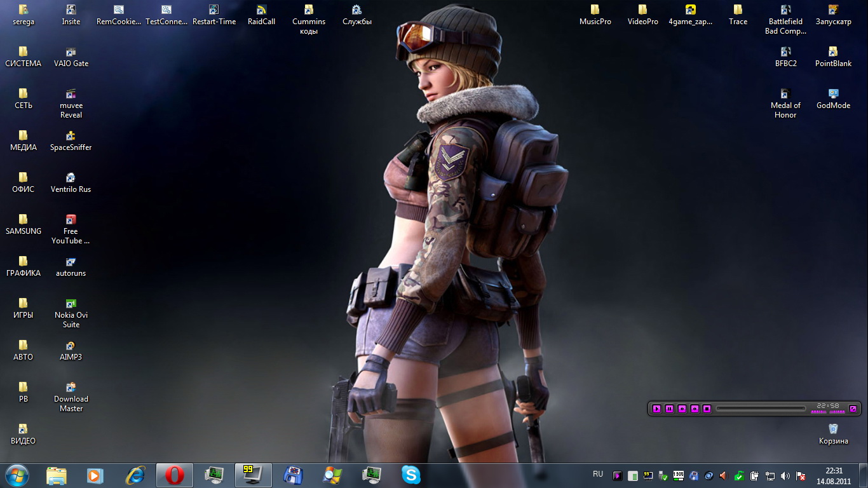868x488 pixels.
Task: Click the 1306 counter tray icon
Action: pos(678,476)
